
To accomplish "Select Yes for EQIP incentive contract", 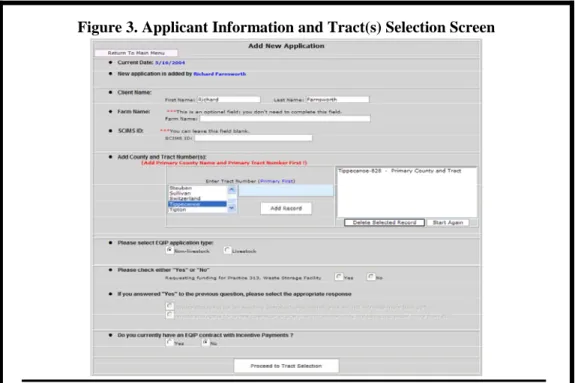I will click(169, 342).
